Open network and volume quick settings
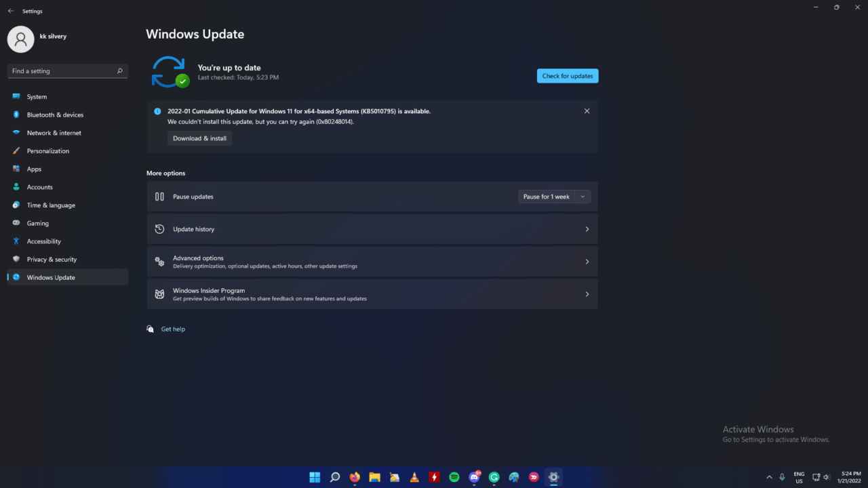The image size is (868, 488). coord(821,477)
